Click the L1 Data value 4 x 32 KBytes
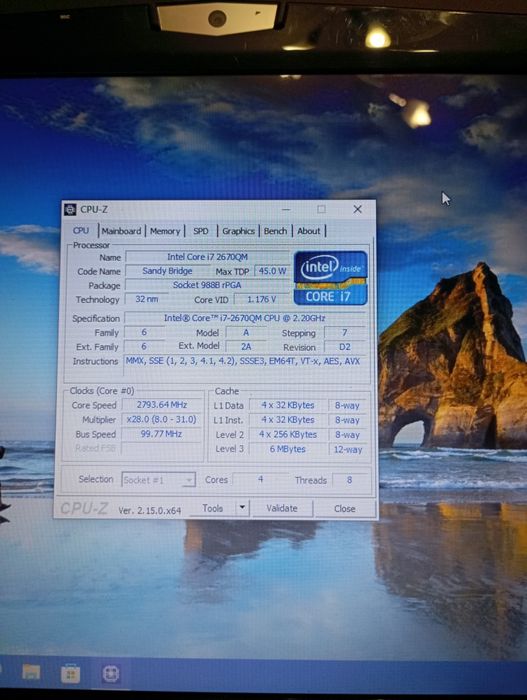 click(x=288, y=405)
